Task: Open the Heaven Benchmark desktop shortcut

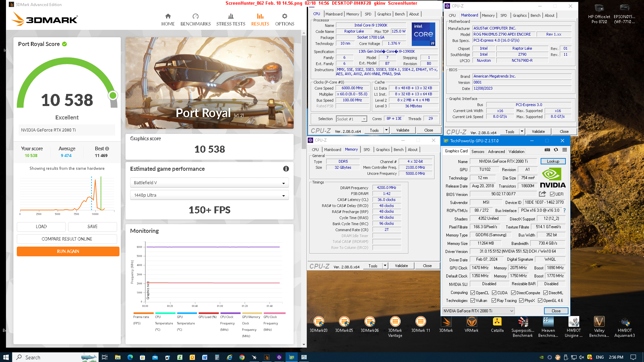Action: (548, 327)
